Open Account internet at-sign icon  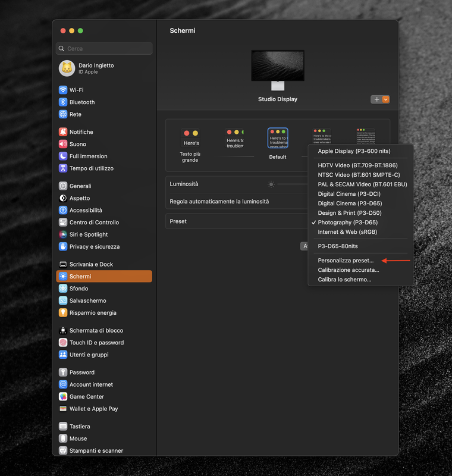(x=63, y=384)
